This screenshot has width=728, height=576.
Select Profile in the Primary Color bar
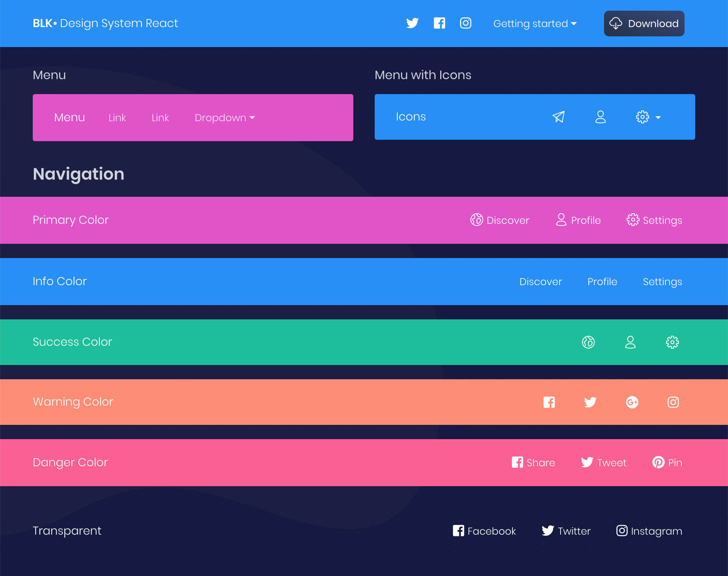tap(578, 220)
